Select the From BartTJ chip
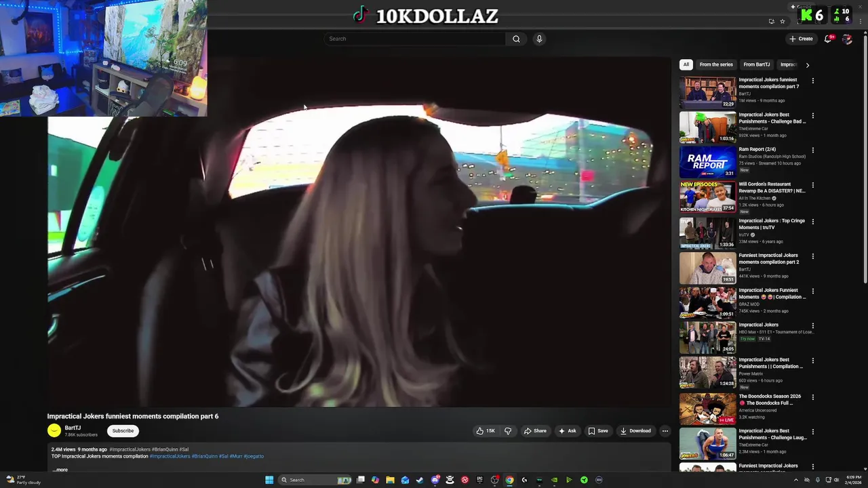The height and width of the screenshot is (488, 868). 756,64
